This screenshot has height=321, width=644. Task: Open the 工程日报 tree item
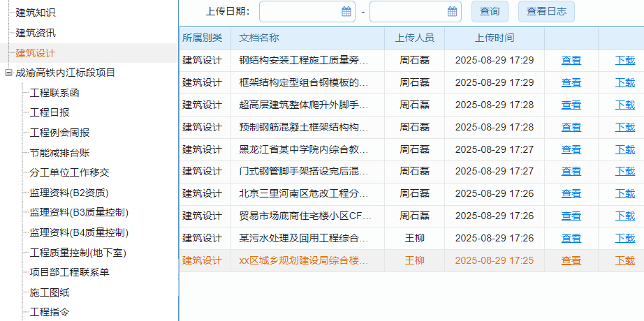point(50,112)
